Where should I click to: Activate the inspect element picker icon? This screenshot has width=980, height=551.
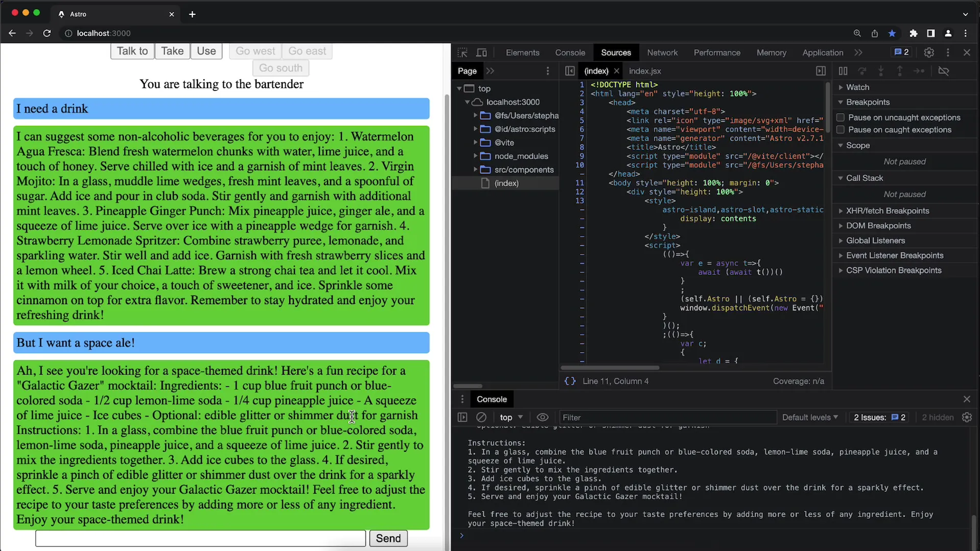(462, 53)
